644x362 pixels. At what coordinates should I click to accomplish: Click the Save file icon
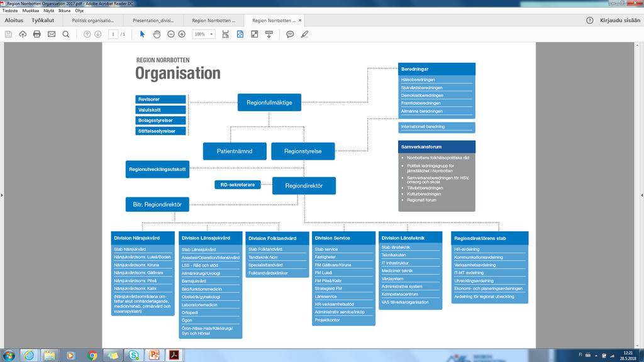pos(8,34)
